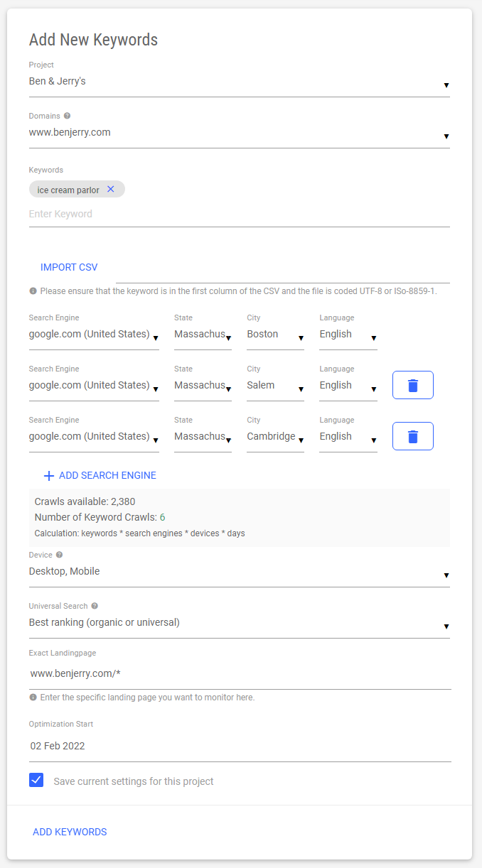The image size is (482, 868).
Task: Click the ADD KEYWORDS button
Action: (x=70, y=832)
